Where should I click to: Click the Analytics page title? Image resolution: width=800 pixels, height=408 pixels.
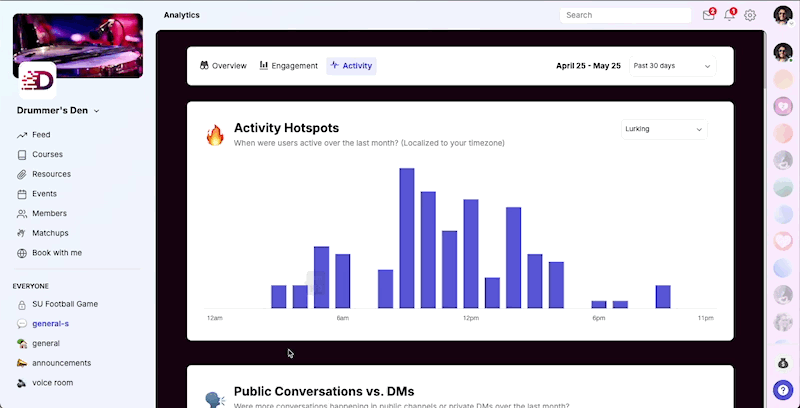tap(182, 15)
